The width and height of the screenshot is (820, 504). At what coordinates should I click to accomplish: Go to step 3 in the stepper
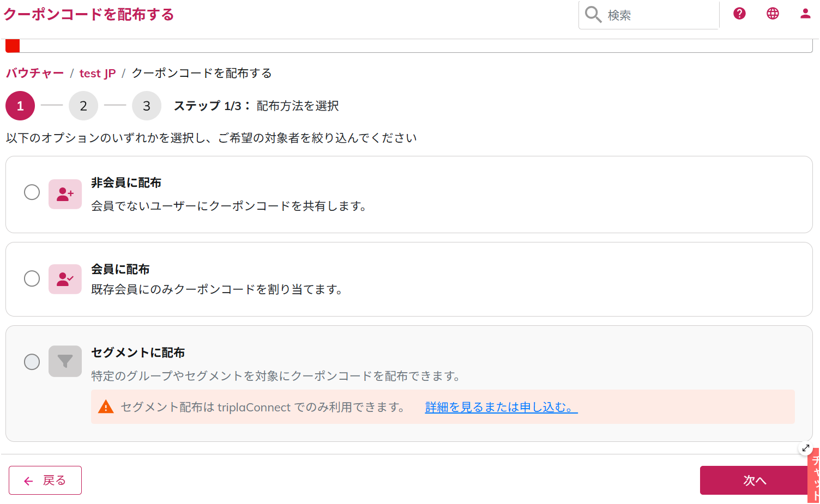point(147,106)
